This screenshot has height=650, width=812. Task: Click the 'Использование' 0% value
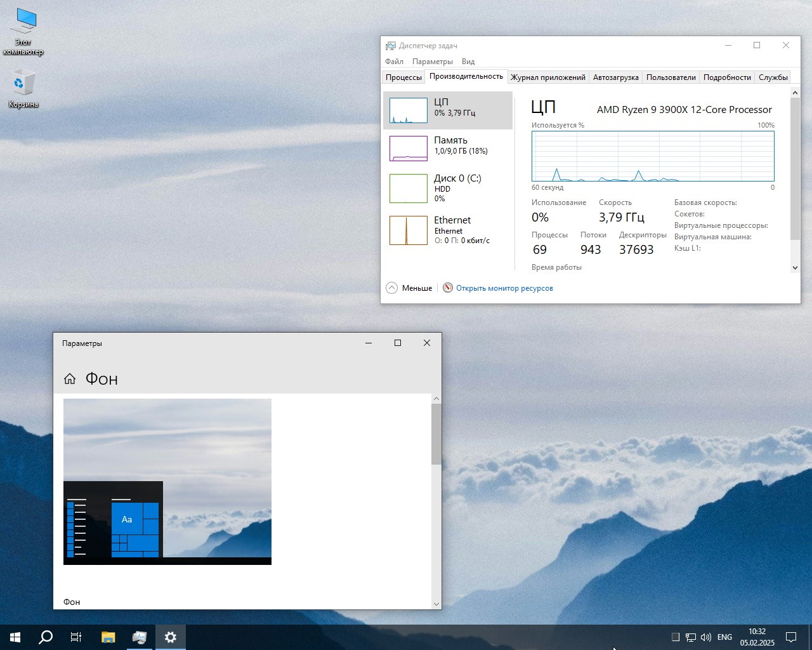(x=540, y=217)
